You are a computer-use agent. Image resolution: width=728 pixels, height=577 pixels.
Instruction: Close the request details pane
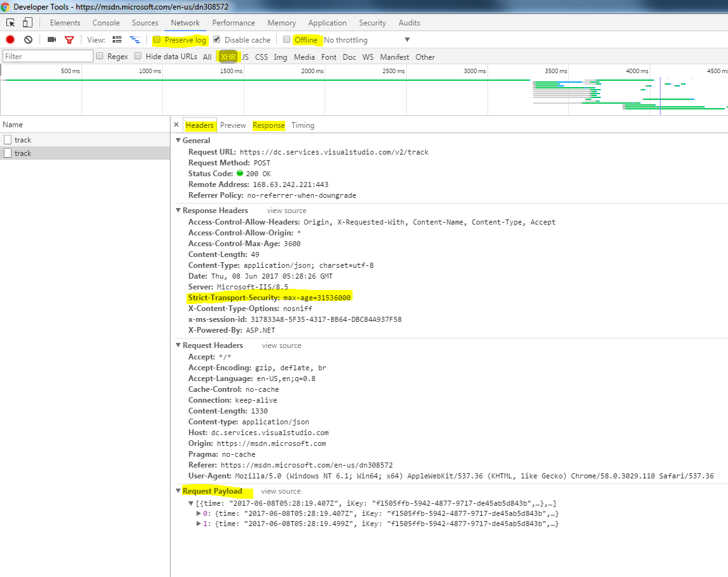(x=176, y=125)
